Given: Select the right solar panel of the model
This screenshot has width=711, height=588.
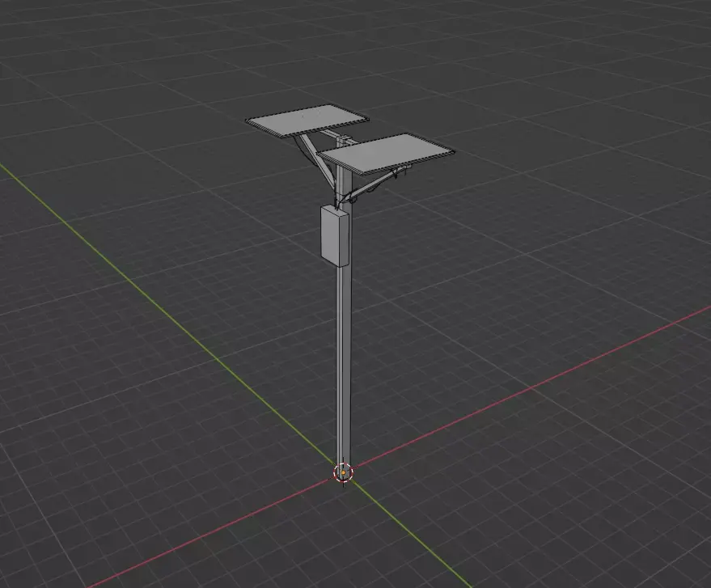Looking at the screenshot, I should point(387,153).
